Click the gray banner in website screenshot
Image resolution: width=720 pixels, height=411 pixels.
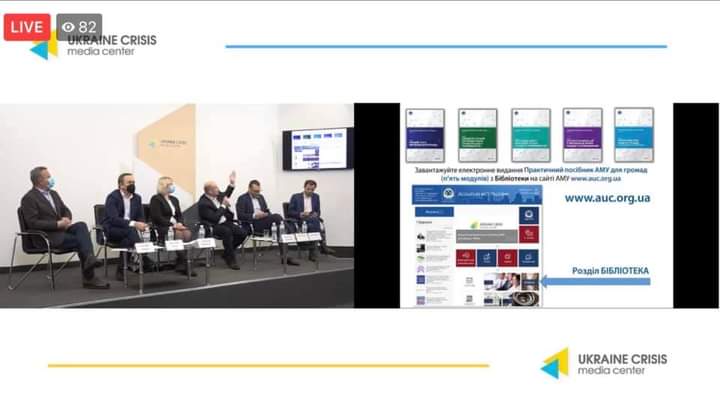(486, 236)
